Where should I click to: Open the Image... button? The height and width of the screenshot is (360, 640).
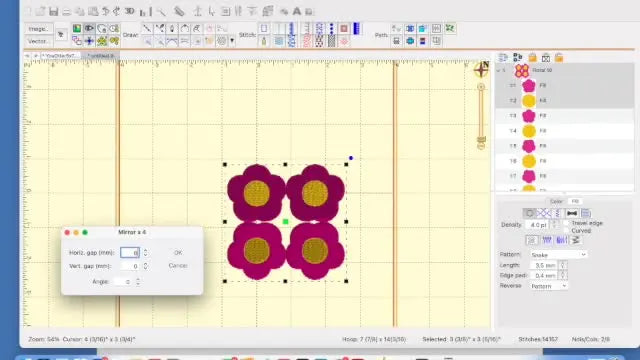click(x=38, y=29)
